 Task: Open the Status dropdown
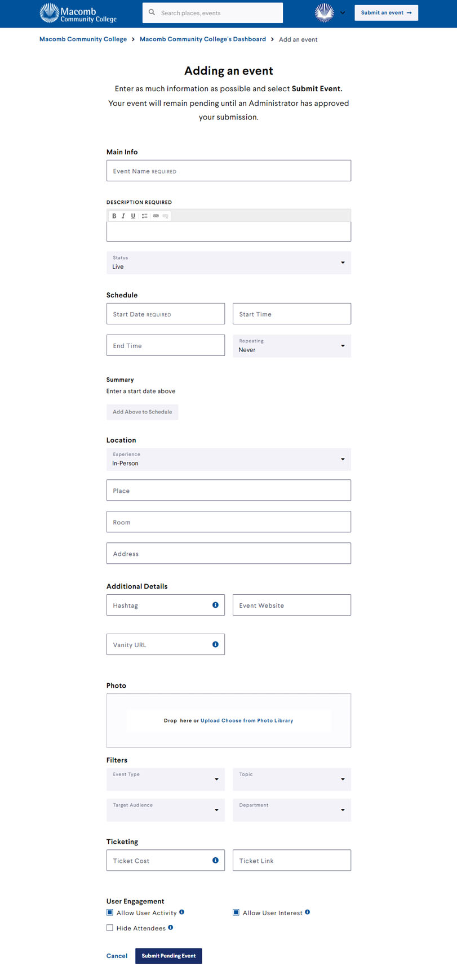tap(228, 262)
